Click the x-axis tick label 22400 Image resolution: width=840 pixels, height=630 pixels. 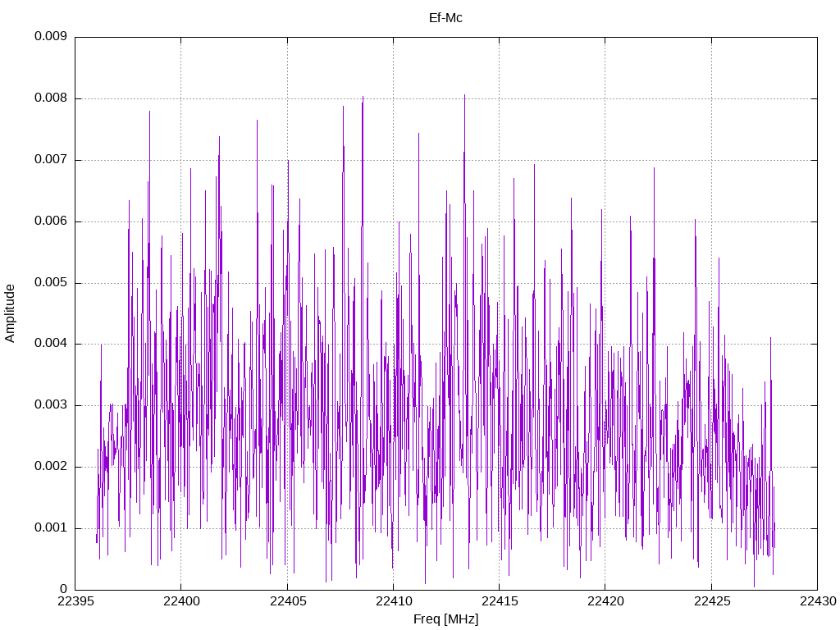click(181, 601)
